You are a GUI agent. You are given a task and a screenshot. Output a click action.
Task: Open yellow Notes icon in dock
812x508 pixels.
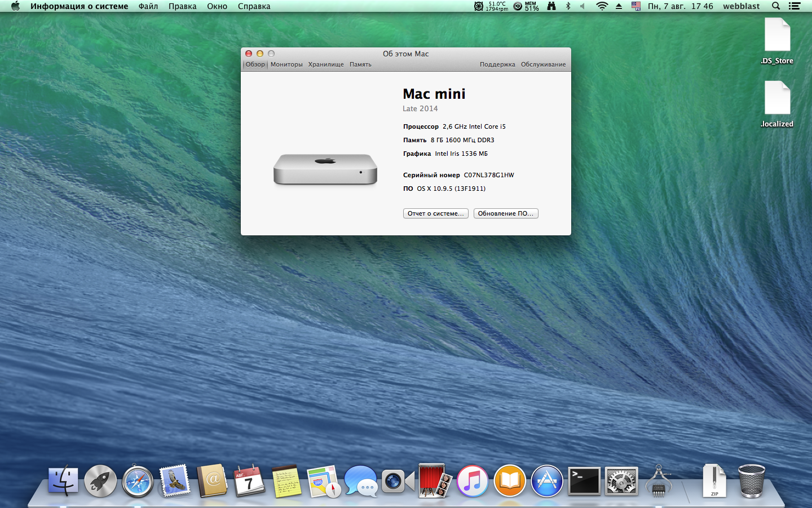pos(286,481)
